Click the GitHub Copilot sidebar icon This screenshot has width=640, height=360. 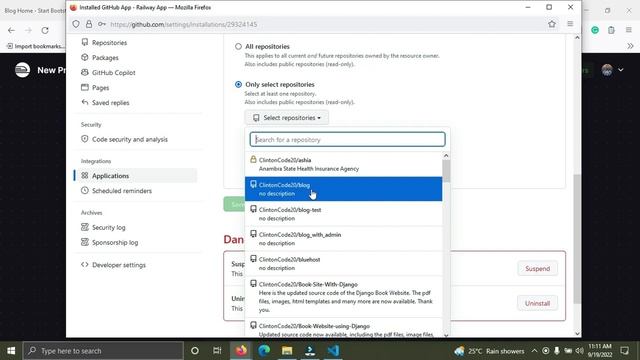click(84, 72)
